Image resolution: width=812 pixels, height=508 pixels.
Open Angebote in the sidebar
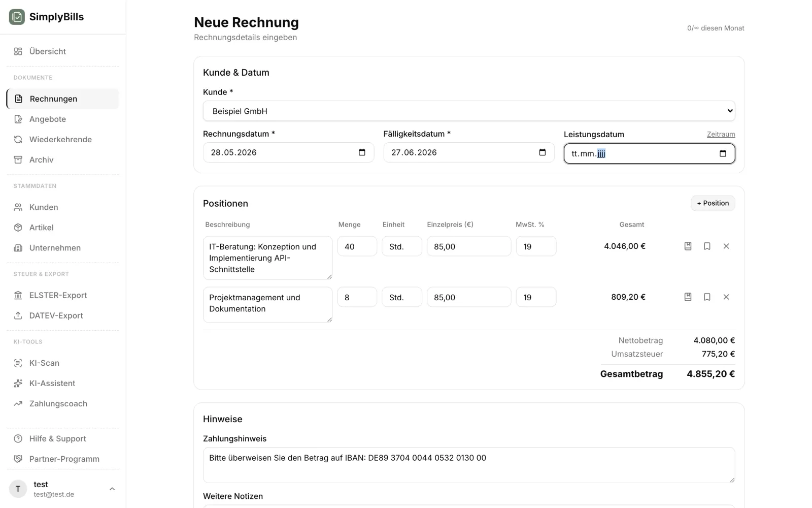63,119
